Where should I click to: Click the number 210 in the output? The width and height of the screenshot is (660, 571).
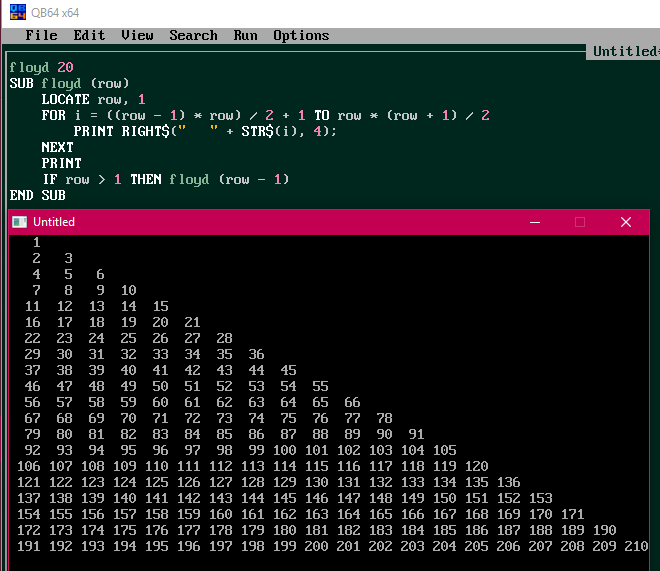tap(635, 546)
